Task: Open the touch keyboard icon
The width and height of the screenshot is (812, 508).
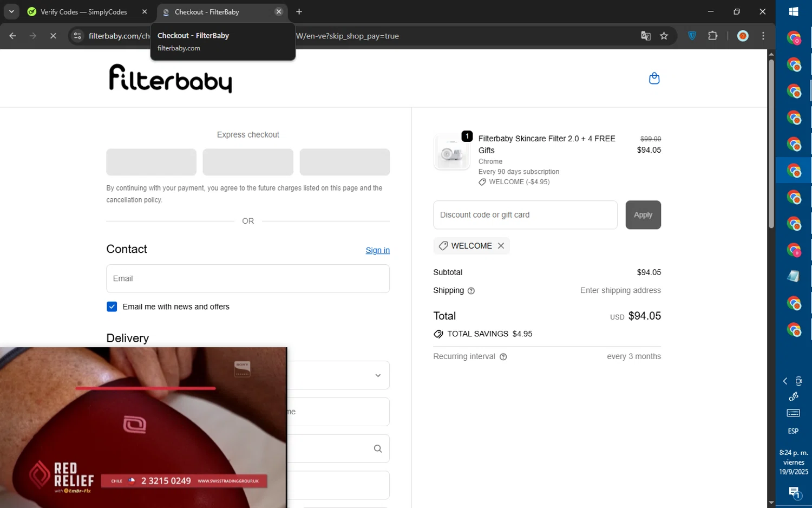Action: tap(794, 413)
